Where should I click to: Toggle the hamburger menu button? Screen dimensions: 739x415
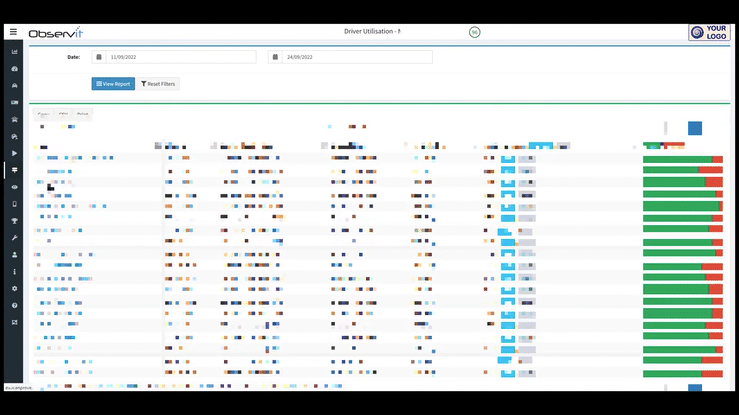click(13, 32)
